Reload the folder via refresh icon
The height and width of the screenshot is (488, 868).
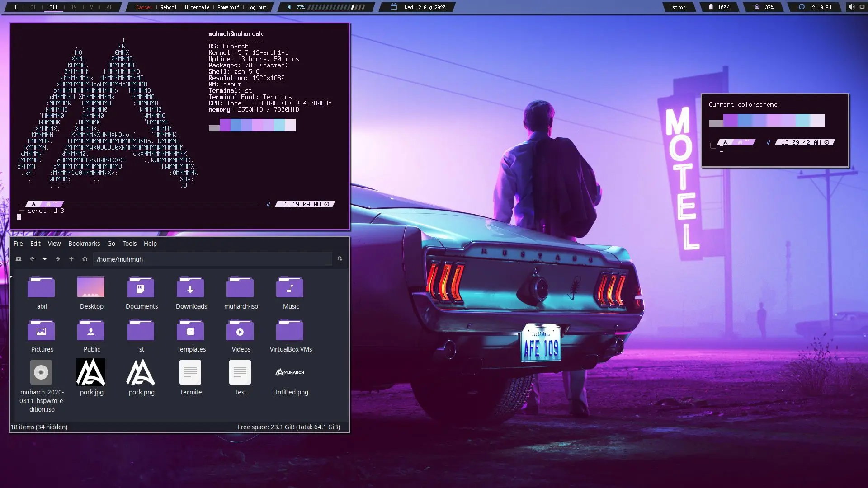click(340, 259)
